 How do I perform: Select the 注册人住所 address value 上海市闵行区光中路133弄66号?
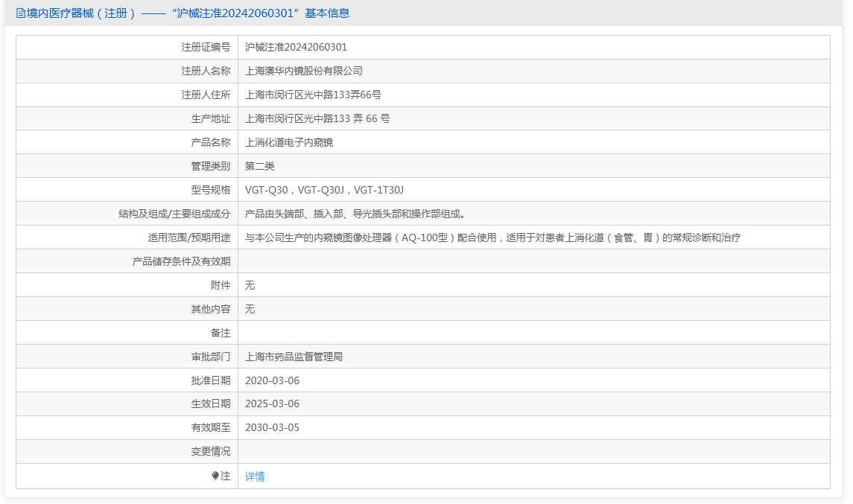(x=313, y=95)
